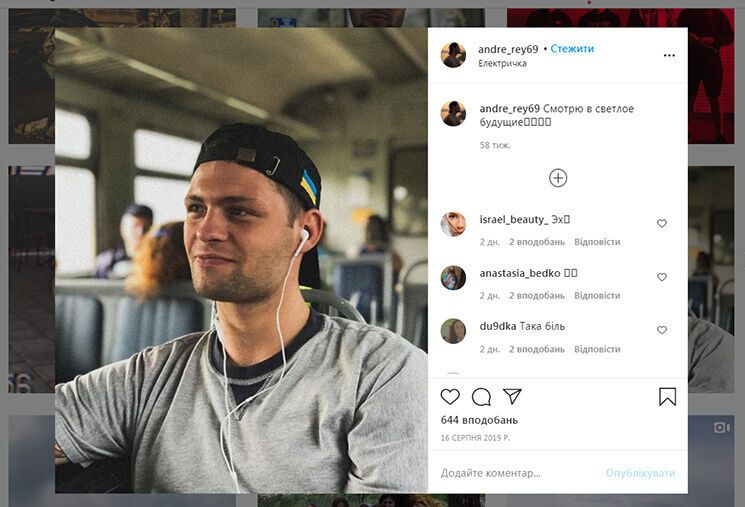The image size is (745, 507).
Task: Reply to israel_beauty_ via Відповісти
Action: point(597,242)
